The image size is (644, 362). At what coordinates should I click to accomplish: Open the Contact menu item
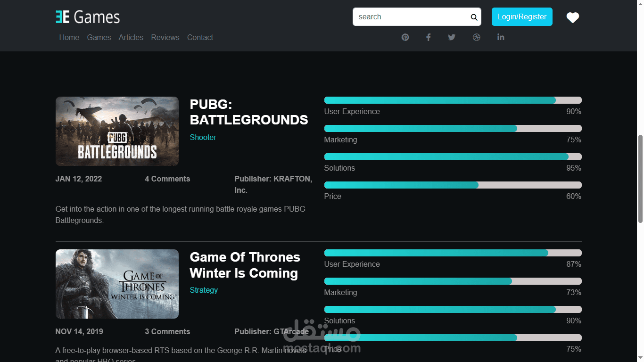coord(200,37)
